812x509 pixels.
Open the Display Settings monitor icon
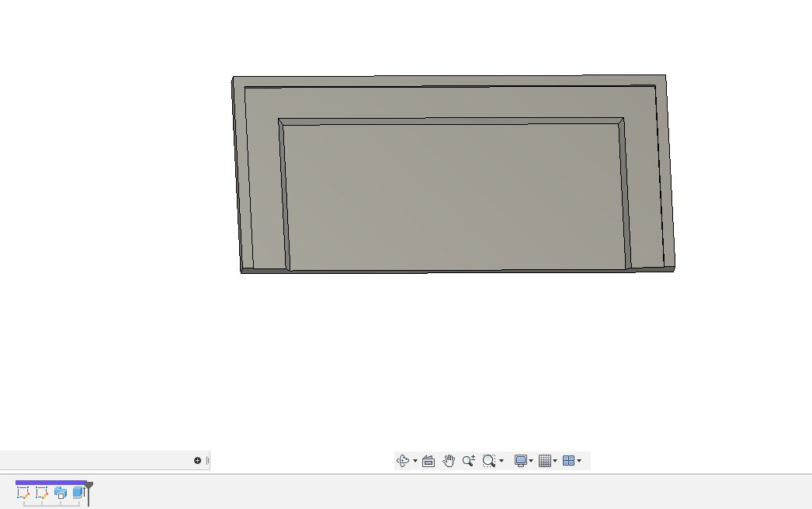click(520, 460)
